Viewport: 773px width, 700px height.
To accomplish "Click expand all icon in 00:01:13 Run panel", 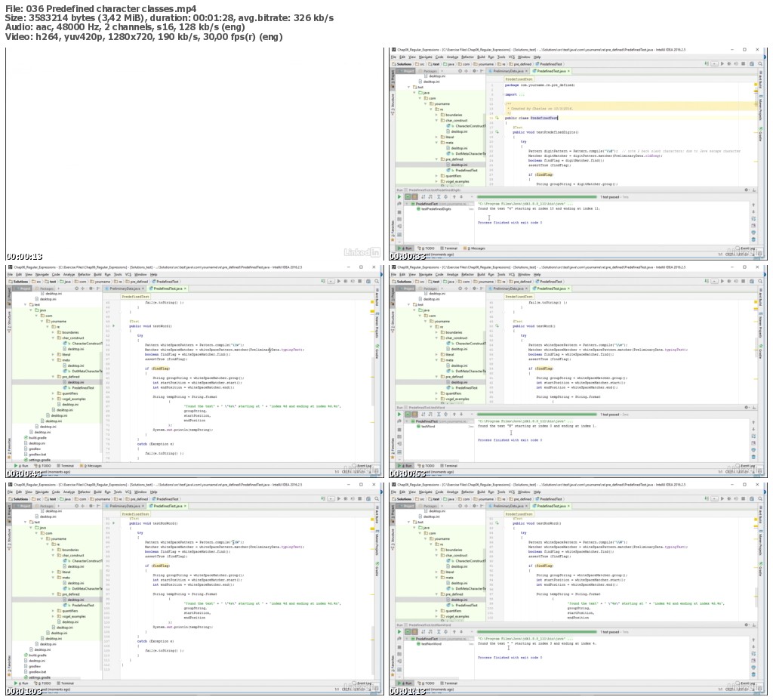I will pos(439,632).
